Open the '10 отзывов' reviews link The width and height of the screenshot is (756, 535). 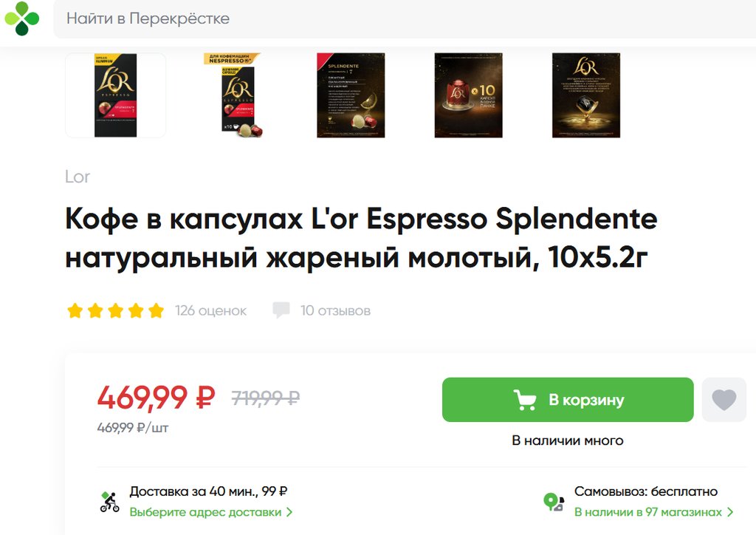coord(336,310)
